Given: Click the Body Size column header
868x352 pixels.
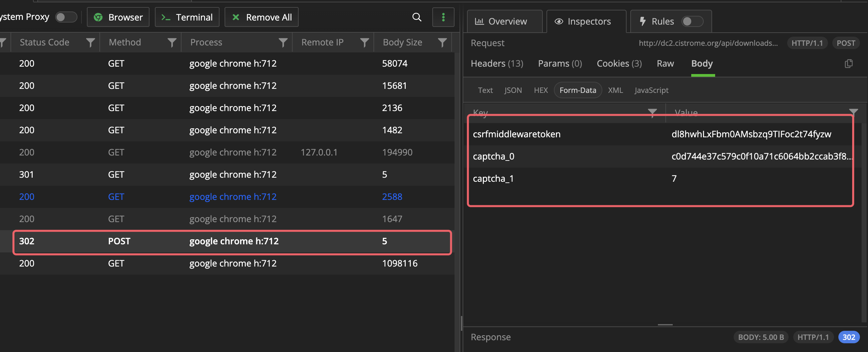Looking at the screenshot, I should tap(402, 42).
